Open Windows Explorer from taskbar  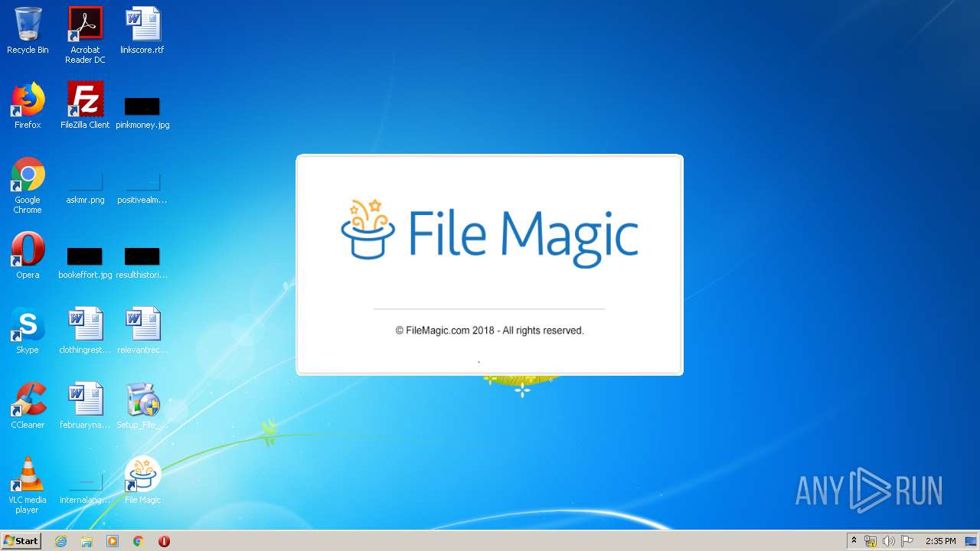click(87, 541)
